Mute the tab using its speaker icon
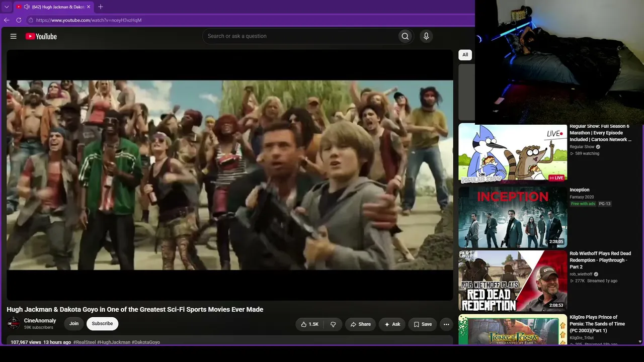The width and height of the screenshot is (644, 362). [27, 7]
